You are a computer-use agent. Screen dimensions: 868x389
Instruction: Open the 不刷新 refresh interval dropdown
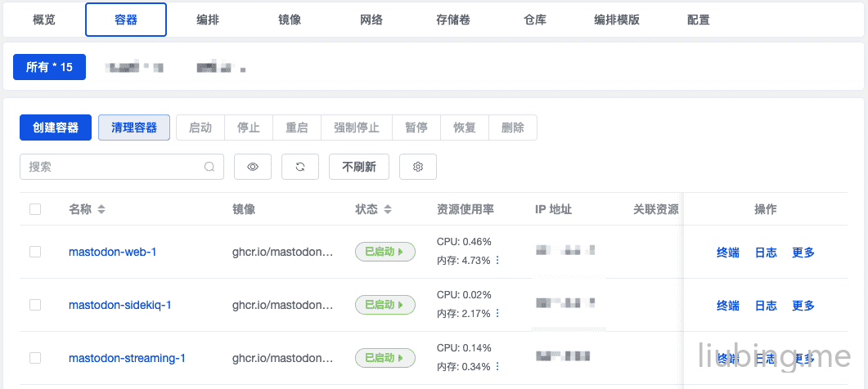(x=359, y=167)
